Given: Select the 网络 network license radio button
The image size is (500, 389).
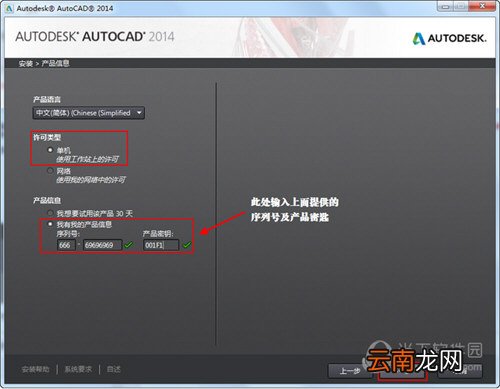Looking at the screenshot, I should [x=50, y=171].
